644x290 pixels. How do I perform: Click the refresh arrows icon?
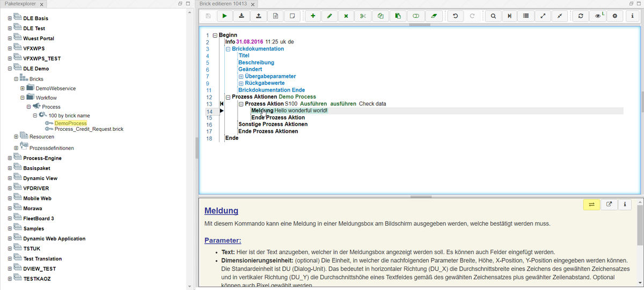pyautogui.click(x=580, y=16)
